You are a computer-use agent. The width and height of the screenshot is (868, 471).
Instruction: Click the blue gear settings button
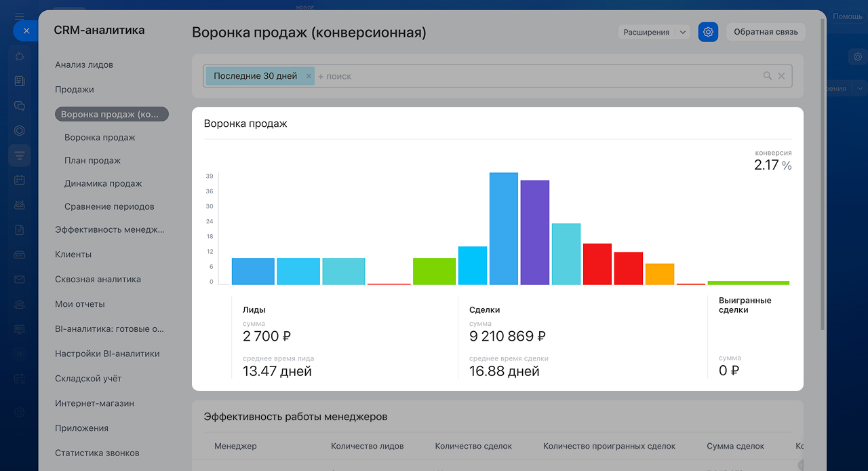point(708,32)
